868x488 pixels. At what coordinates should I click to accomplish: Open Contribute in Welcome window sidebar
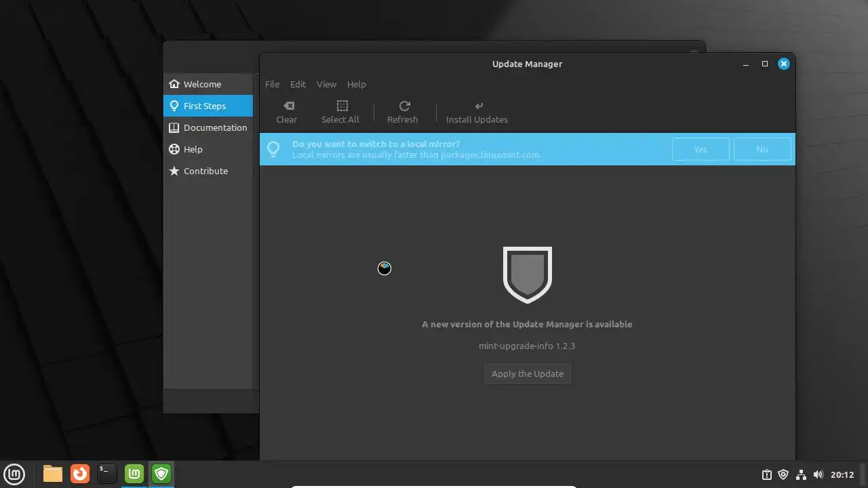click(x=208, y=171)
